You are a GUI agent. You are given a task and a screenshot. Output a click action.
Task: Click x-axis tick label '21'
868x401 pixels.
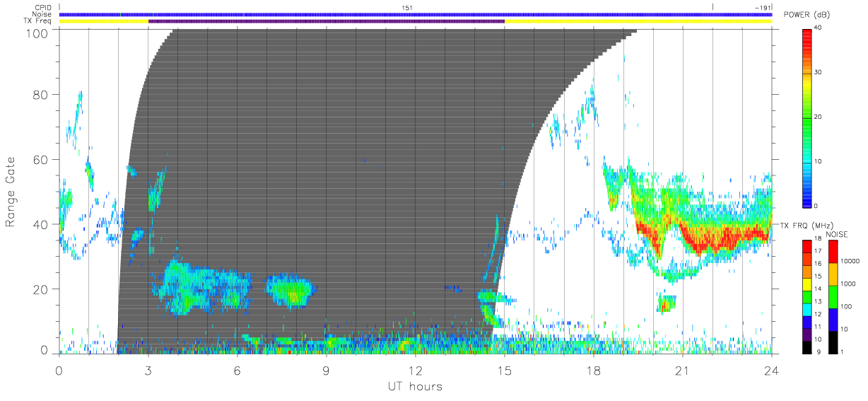click(683, 370)
